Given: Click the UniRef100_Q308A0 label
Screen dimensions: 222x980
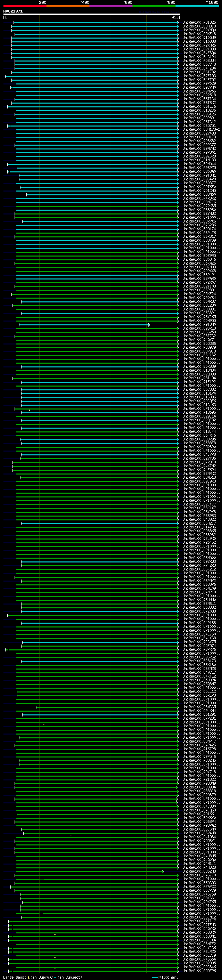Looking at the screenshot, I should pyautogui.click(x=199, y=172).
